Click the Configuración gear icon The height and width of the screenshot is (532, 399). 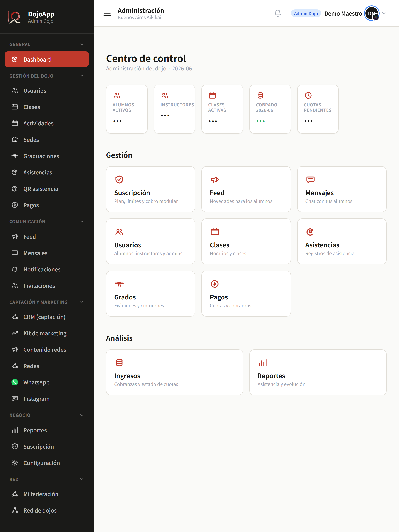pyautogui.click(x=15, y=463)
